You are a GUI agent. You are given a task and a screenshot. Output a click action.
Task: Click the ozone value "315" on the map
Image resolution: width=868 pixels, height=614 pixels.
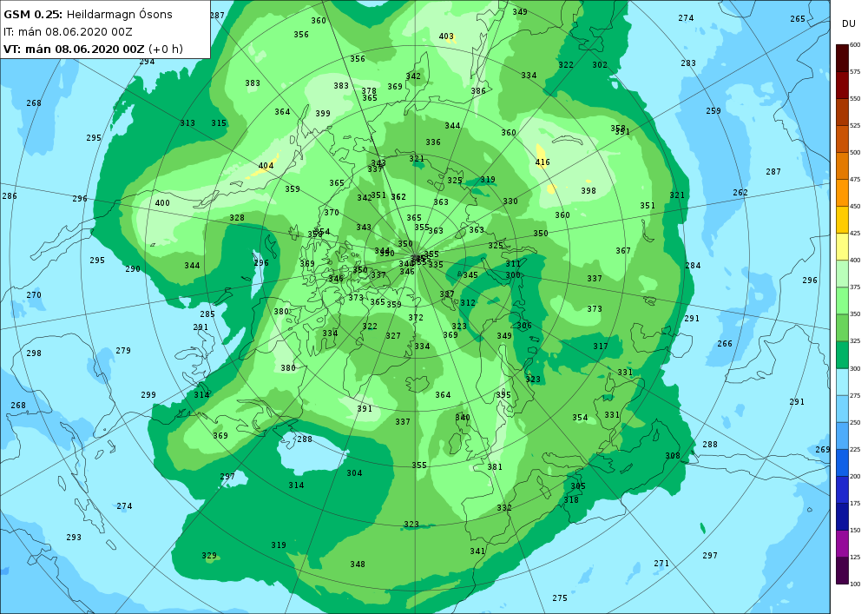[x=219, y=123]
